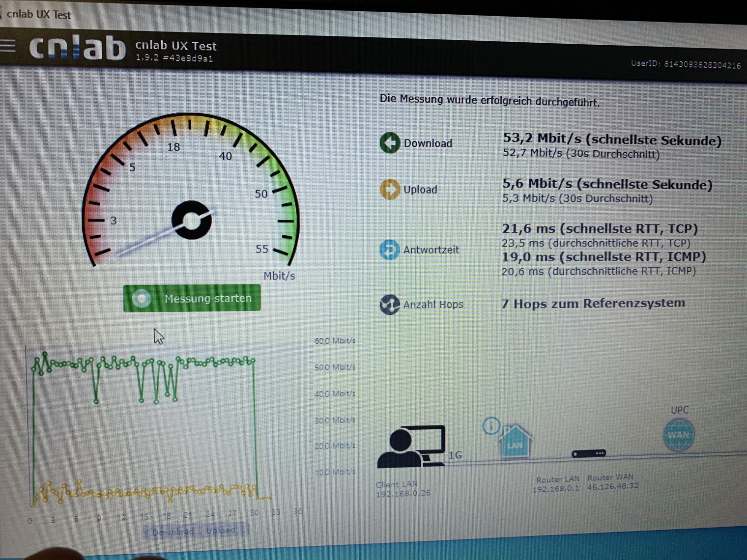This screenshot has width=747, height=560.
Task: Click the teal LAN house icon
Action: tap(515, 442)
